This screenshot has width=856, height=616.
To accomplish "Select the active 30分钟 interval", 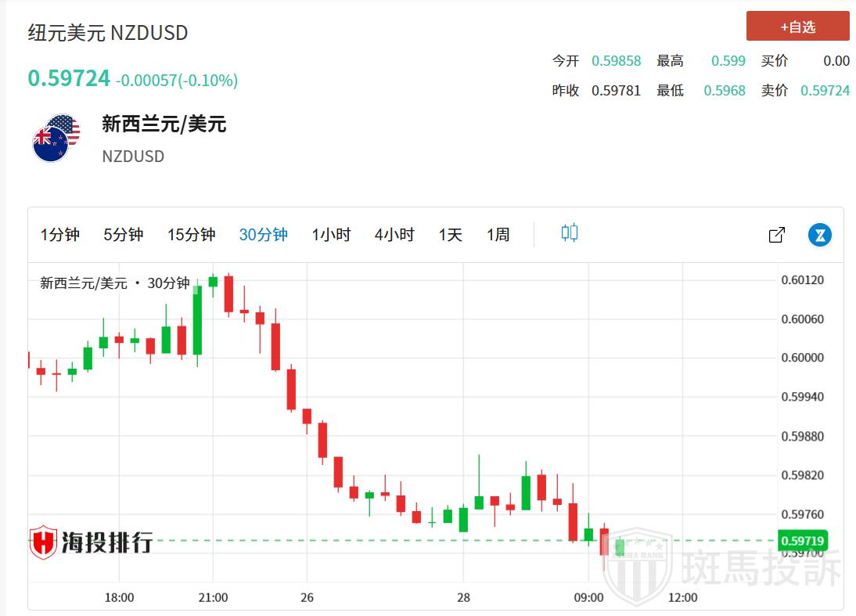I will [264, 235].
